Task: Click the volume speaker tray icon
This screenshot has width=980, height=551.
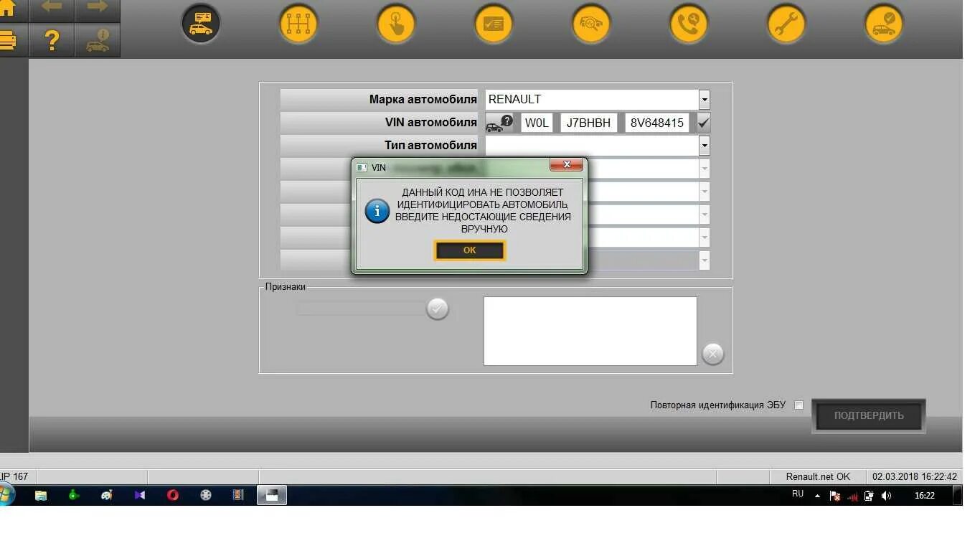Action: click(887, 496)
